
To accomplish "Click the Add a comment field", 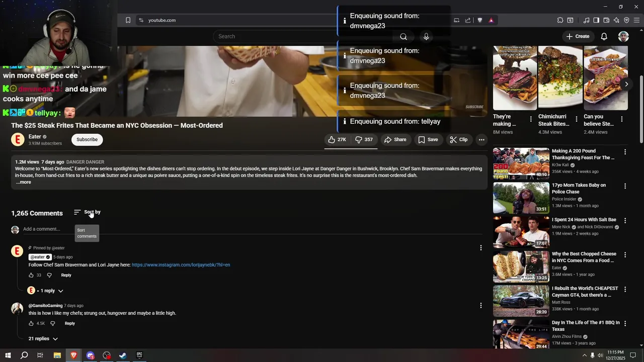I will point(252,229).
